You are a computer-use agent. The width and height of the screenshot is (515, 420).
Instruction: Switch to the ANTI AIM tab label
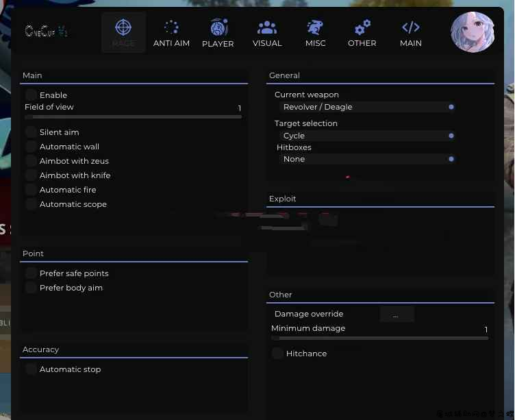click(x=171, y=43)
